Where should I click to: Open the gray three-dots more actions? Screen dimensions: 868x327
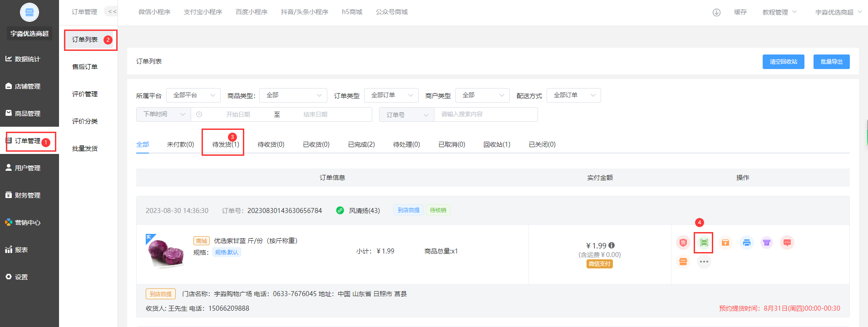tap(704, 262)
